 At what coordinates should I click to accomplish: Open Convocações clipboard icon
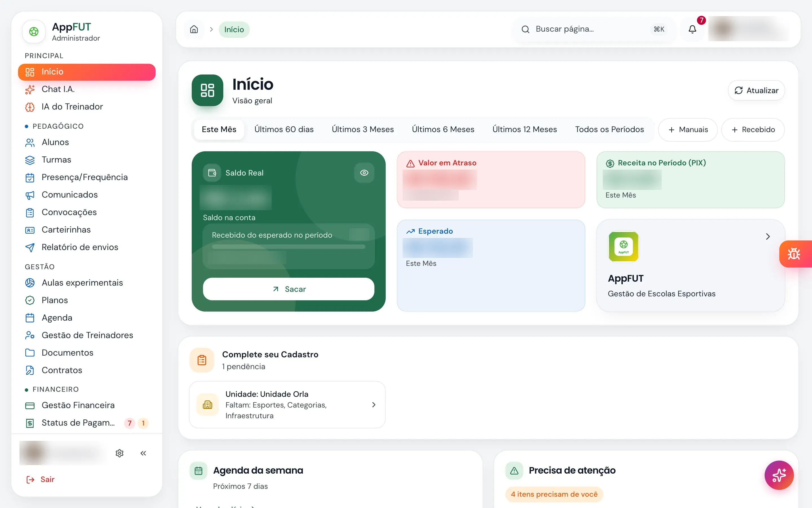coord(30,213)
